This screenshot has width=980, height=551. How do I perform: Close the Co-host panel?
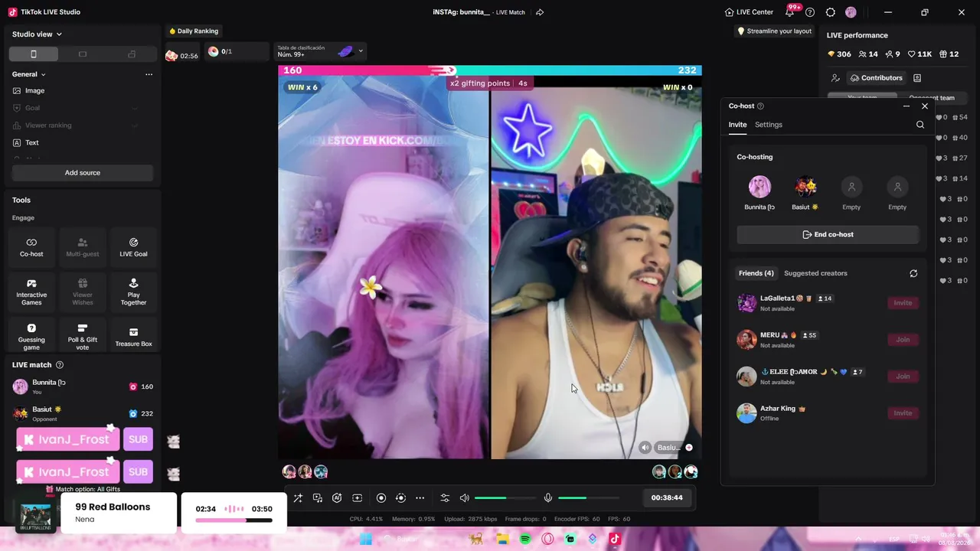[x=925, y=106]
